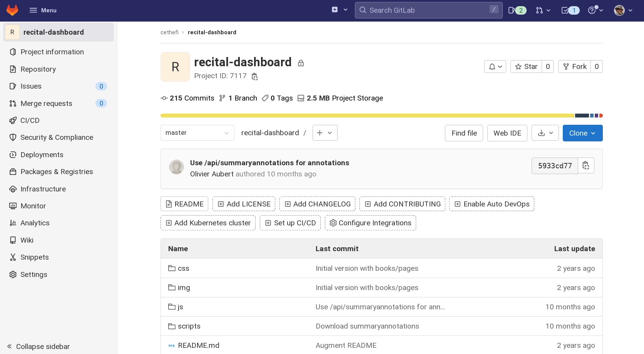
Task: Click recital-dashboard breadcrumb link
Action: [212, 32]
